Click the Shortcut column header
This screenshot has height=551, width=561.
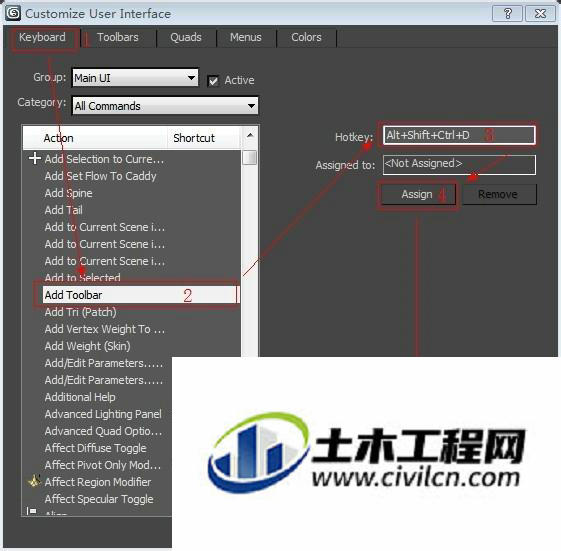coord(204,138)
